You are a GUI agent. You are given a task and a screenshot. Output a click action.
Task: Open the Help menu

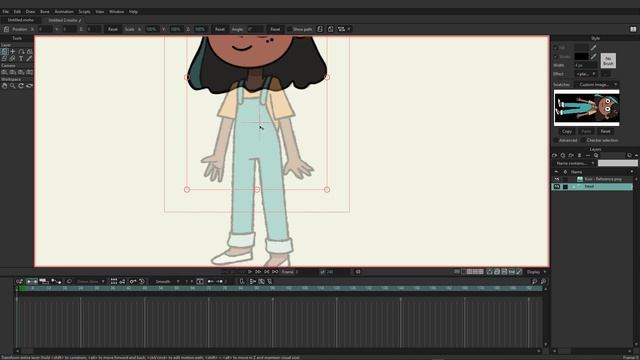pyautogui.click(x=133, y=12)
